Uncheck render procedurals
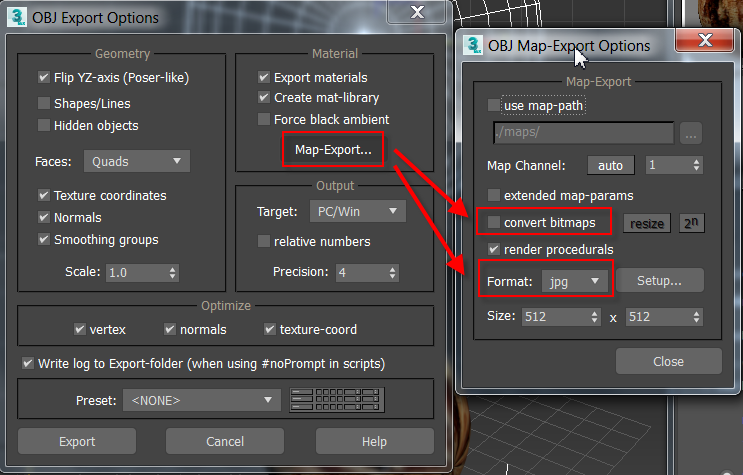 (x=494, y=249)
